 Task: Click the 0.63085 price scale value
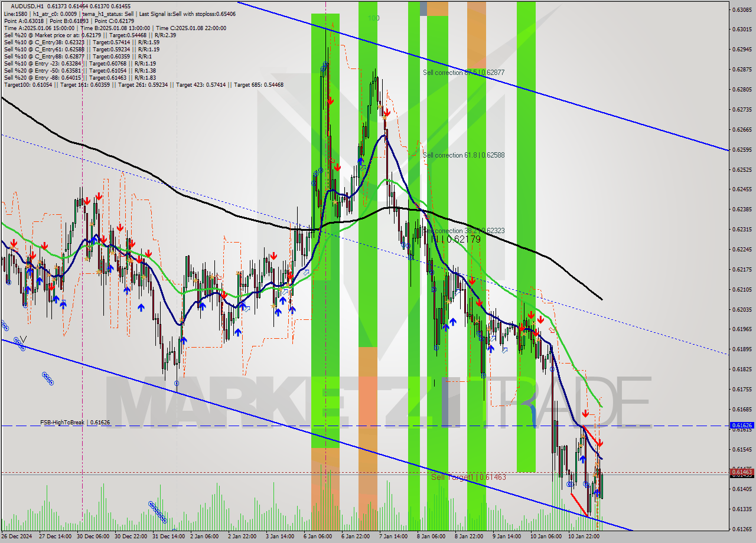[x=742, y=9]
